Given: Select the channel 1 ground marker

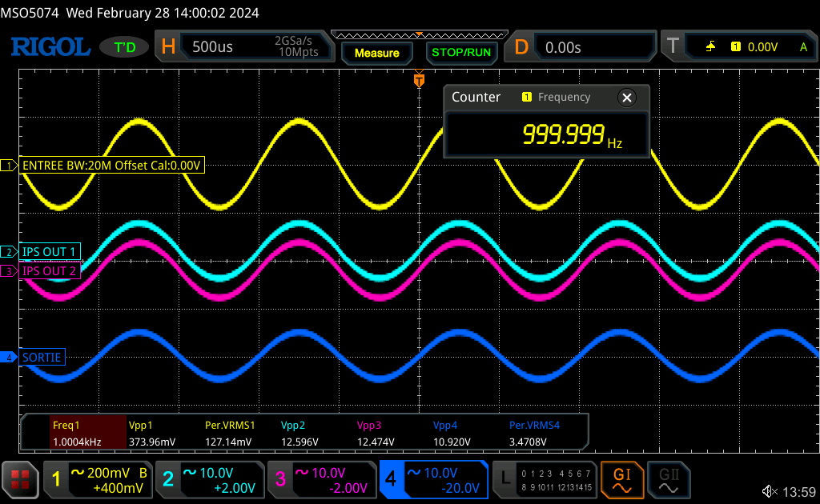Looking at the screenshot, I should pos(8,166).
